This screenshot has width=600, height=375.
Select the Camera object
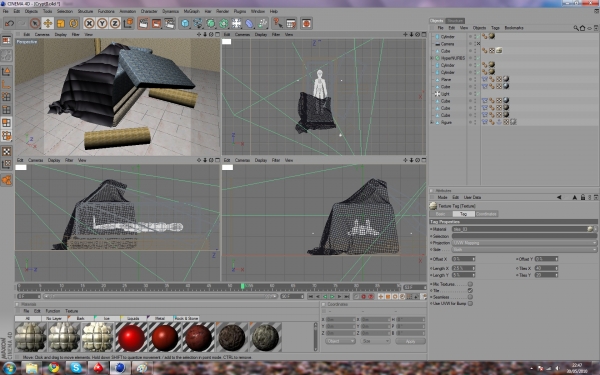[x=447, y=44]
